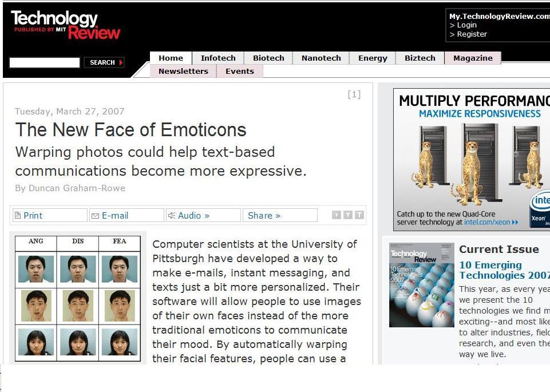This screenshot has width=550, height=392.
Task: Select the smallest text size icon
Action: point(337,215)
